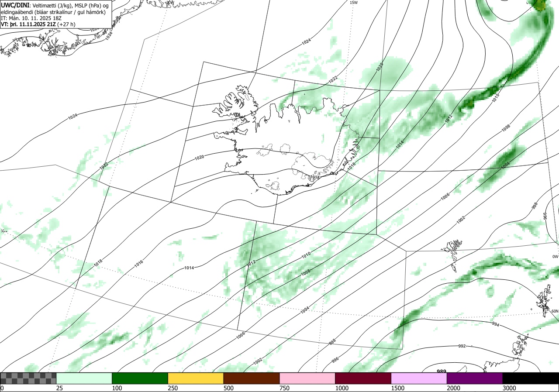Click the brown 500–750 legend swatch
The height and width of the screenshot is (392, 559).
(x=252, y=378)
